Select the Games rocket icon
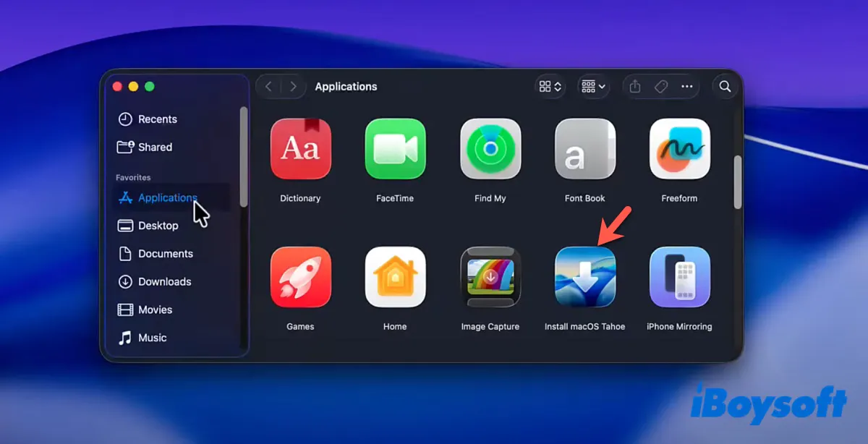This screenshot has width=868, height=444. (x=301, y=277)
